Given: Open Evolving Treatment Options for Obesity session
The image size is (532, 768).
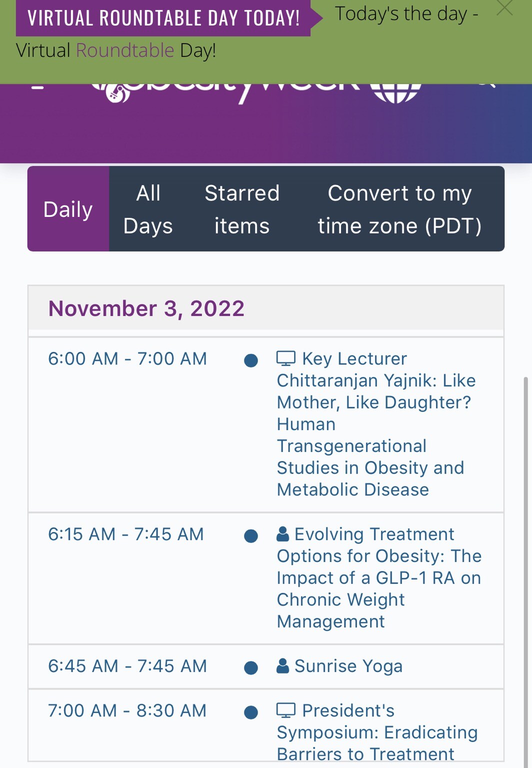Looking at the screenshot, I should tap(378, 578).
